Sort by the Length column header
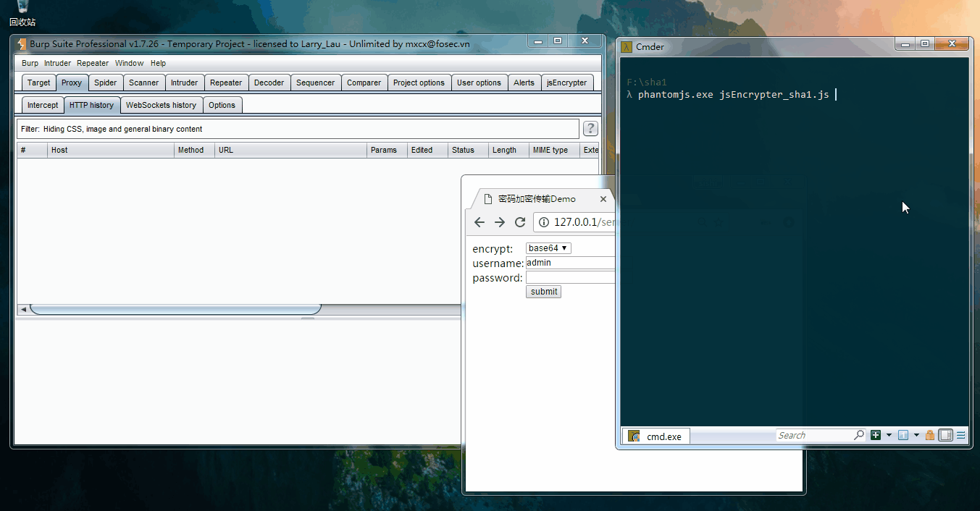This screenshot has width=980, height=511. (508, 150)
